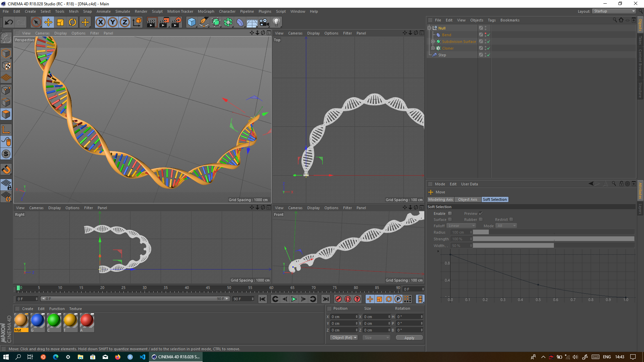Activate the Move tool in toolbar
Viewport: 644px width, 362px height.
coord(48,22)
